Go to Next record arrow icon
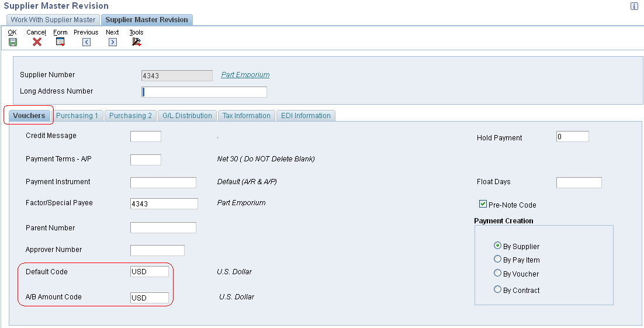Image resolution: width=644 pixels, height=328 pixels. [113, 42]
